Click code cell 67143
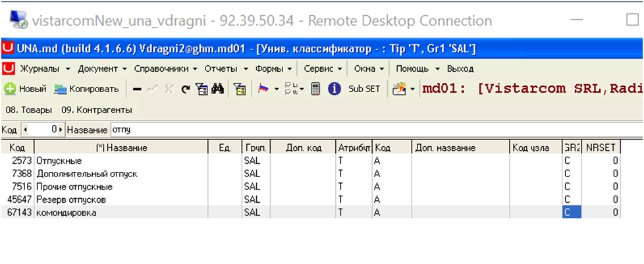644x264 pixels. point(17,213)
